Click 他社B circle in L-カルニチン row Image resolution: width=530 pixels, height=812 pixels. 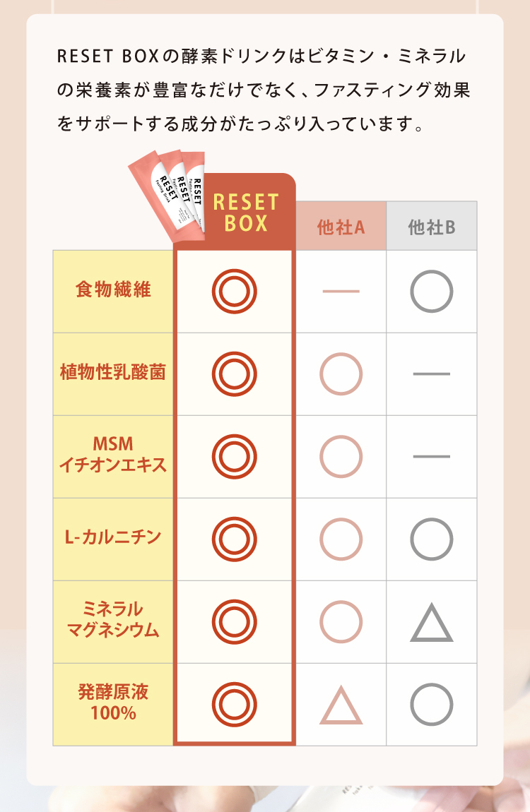(x=432, y=539)
